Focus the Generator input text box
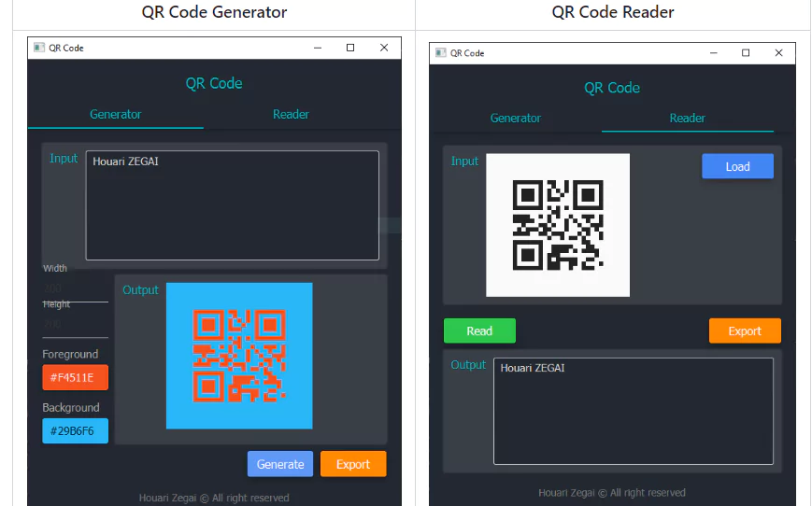 pos(233,205)
